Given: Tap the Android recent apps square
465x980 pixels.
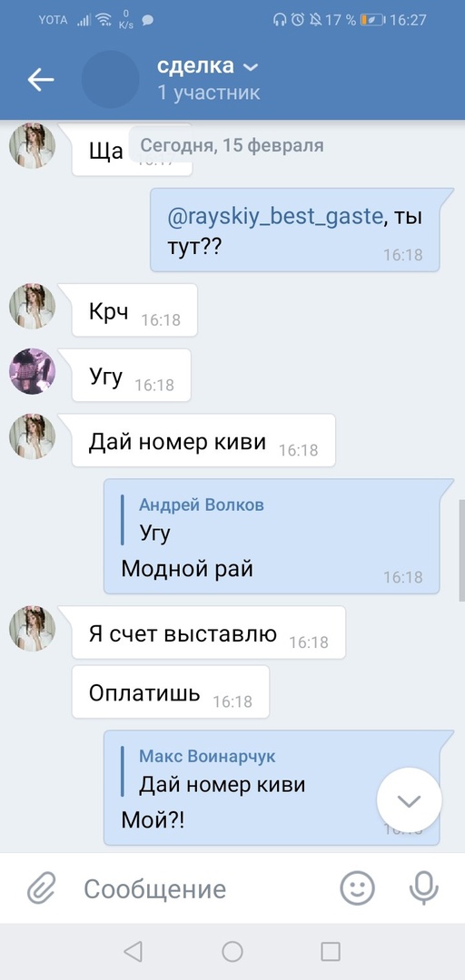Looking at the screenshot, I should click(331, 951).
